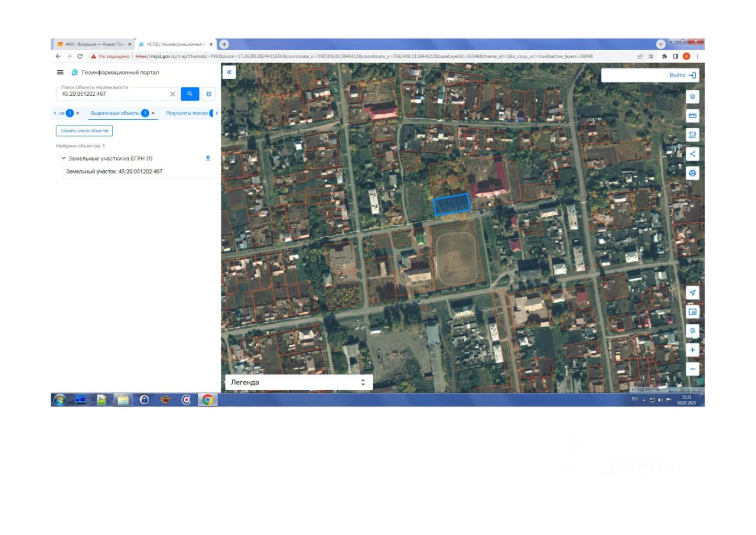Open the search filter settings

coord(208,94)
